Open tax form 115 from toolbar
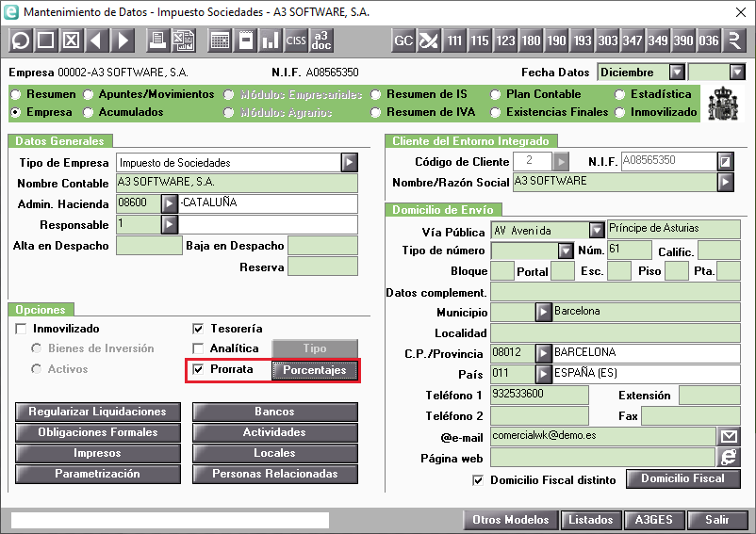Screen dimensions: 756x534 (x=480, y=40)
